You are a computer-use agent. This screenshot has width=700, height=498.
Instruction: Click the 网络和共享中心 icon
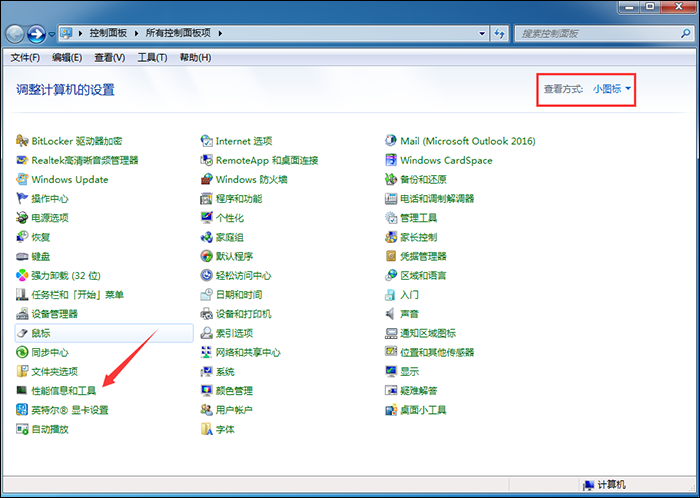(x=207, y=353)
